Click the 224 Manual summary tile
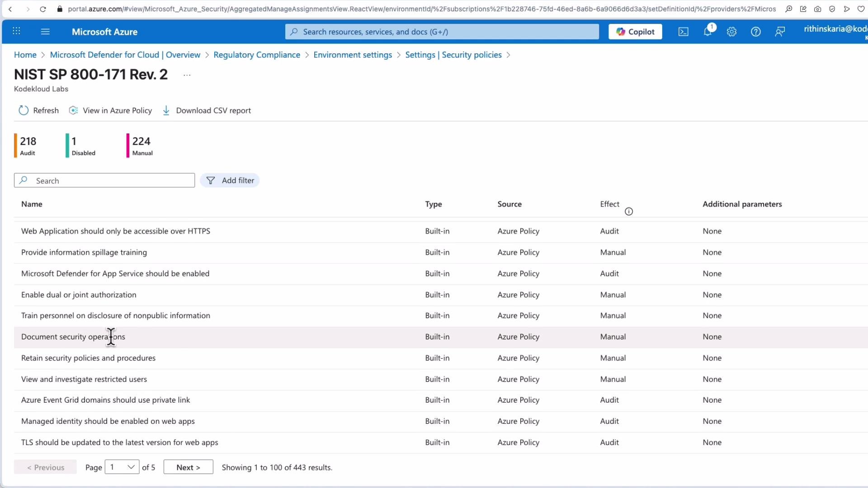868x488 pixels. pos(141,145)
